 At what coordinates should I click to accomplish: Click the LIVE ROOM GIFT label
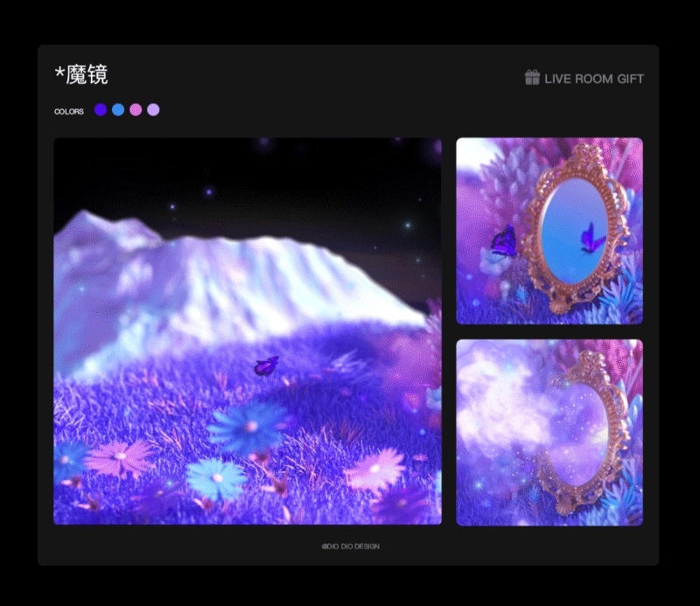[x=594, y=79]
